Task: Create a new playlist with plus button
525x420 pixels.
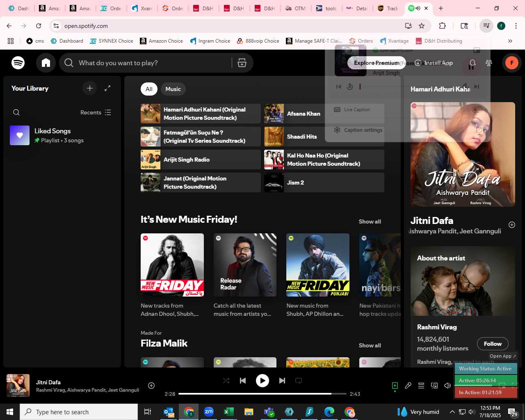Action: pyautogui.click(x=90, y=88)
